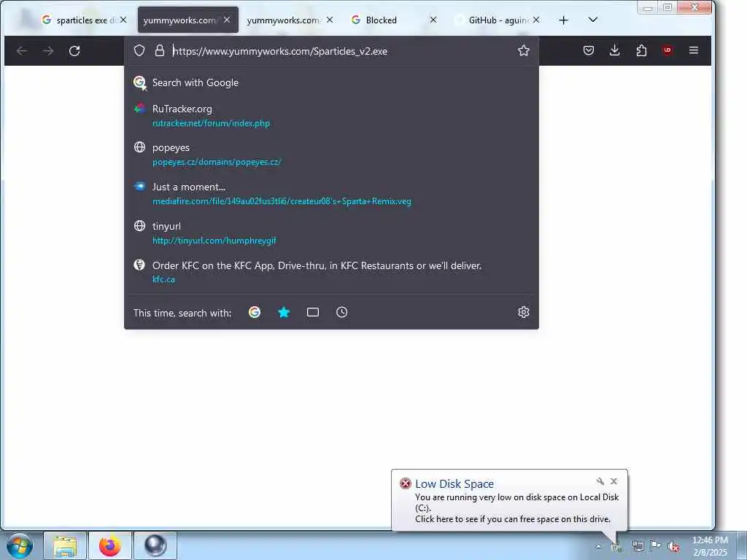Go forward one page

click(48, 51)
